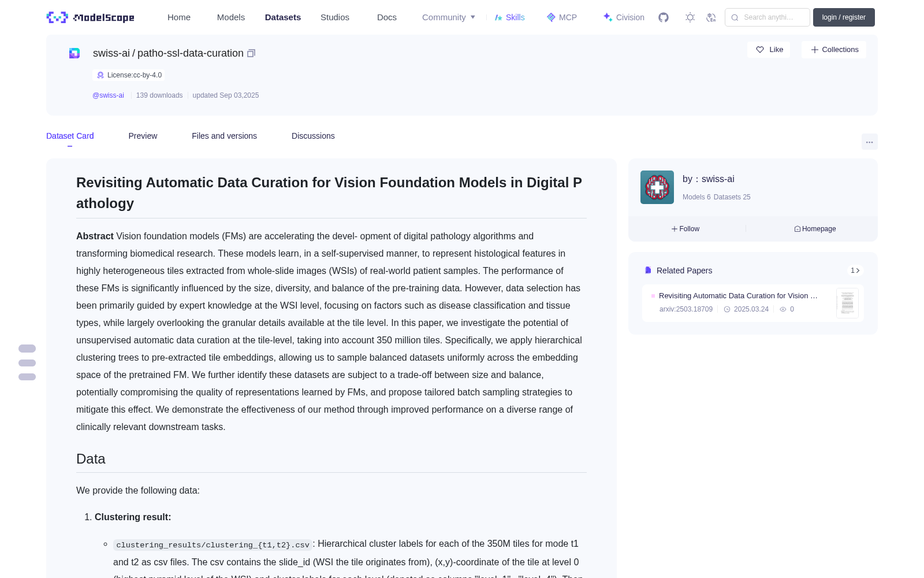Screen dimensions: 924x578
Task: Follow the swiss-ai organization
Action: pos(685,229)
